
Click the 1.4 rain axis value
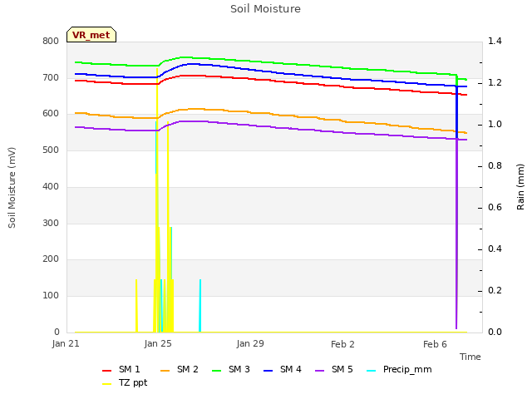pyautogui.click(x=495, y=41)
